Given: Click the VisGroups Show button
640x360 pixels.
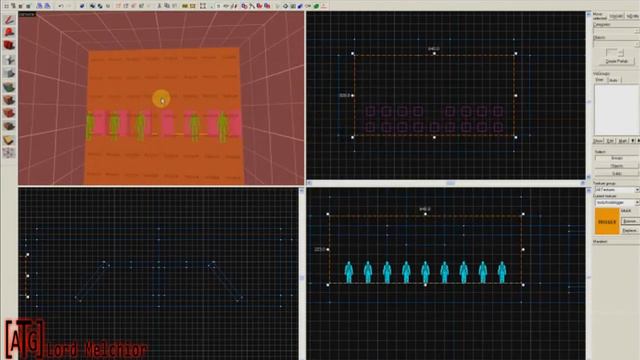Looking at the screenshot, I should [x=598, y=140].
